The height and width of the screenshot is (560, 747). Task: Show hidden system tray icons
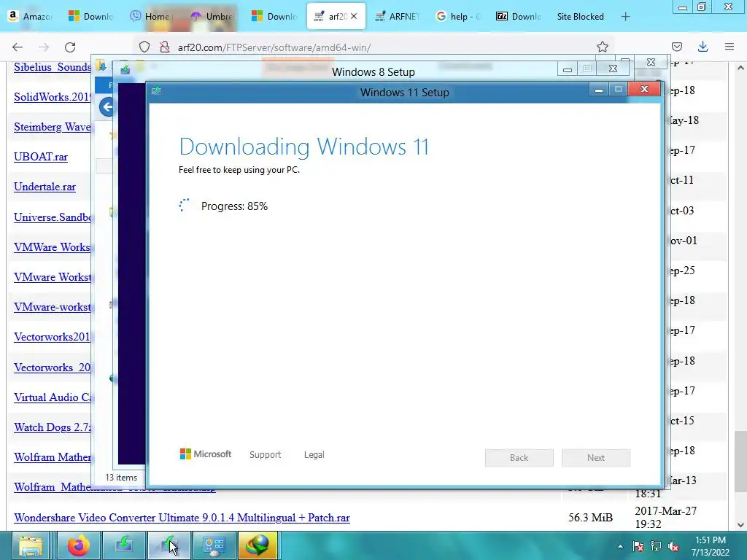(x=620, y=546)
